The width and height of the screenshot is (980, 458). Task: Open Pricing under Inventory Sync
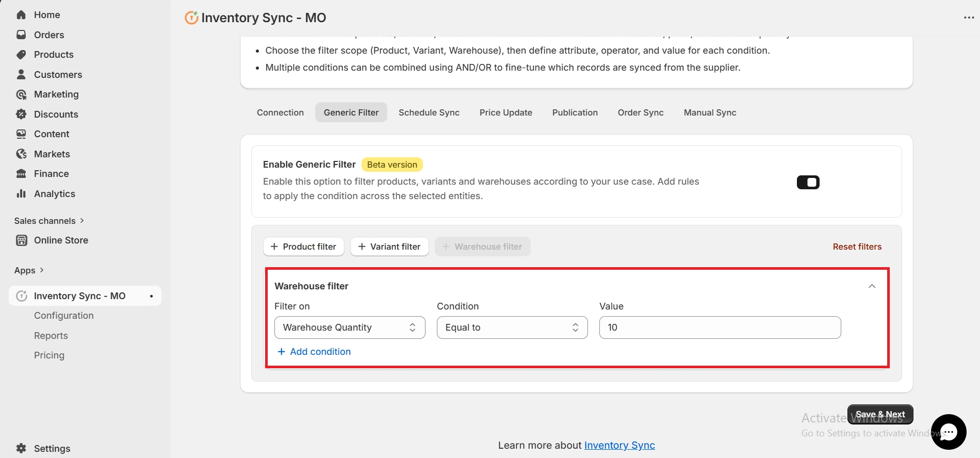(x=49, y=355)
